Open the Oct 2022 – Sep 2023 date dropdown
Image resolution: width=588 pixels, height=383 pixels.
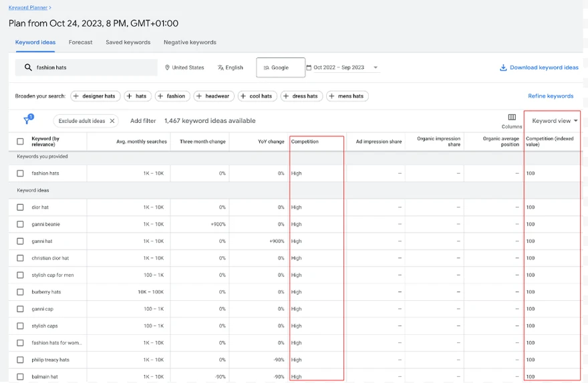376,68
